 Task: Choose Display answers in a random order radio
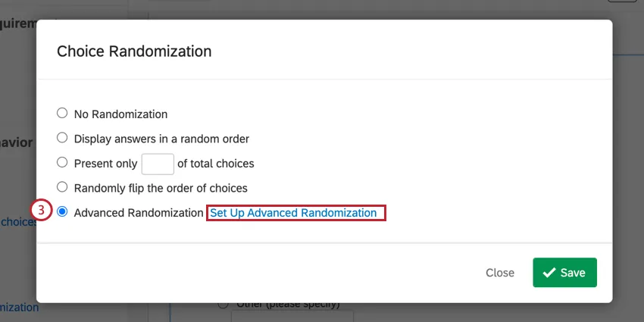point(62,139)
